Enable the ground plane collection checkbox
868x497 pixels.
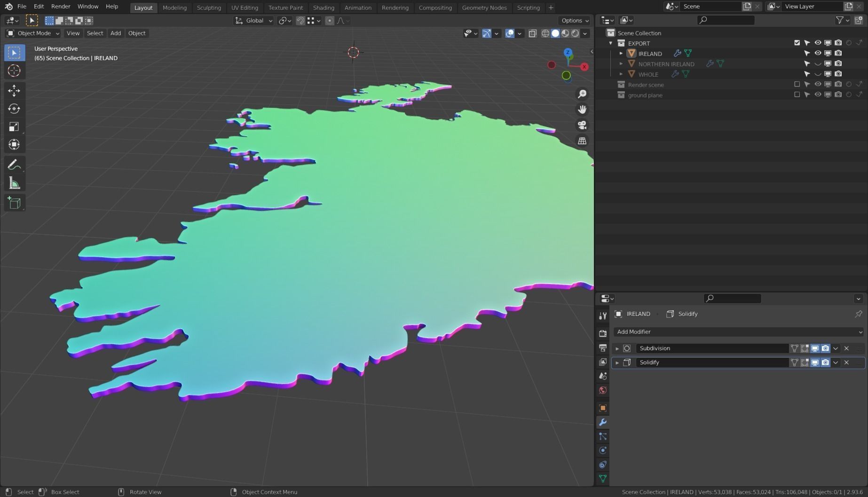797,95
